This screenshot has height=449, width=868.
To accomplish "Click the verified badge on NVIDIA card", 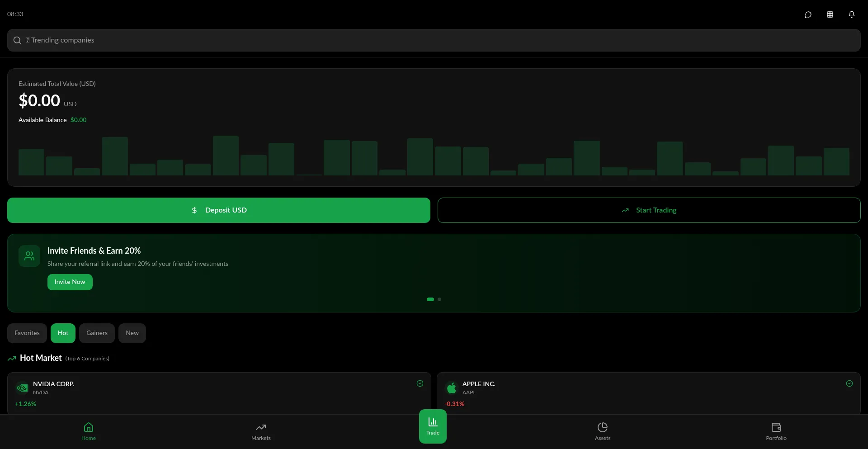I will coord(419,383).
